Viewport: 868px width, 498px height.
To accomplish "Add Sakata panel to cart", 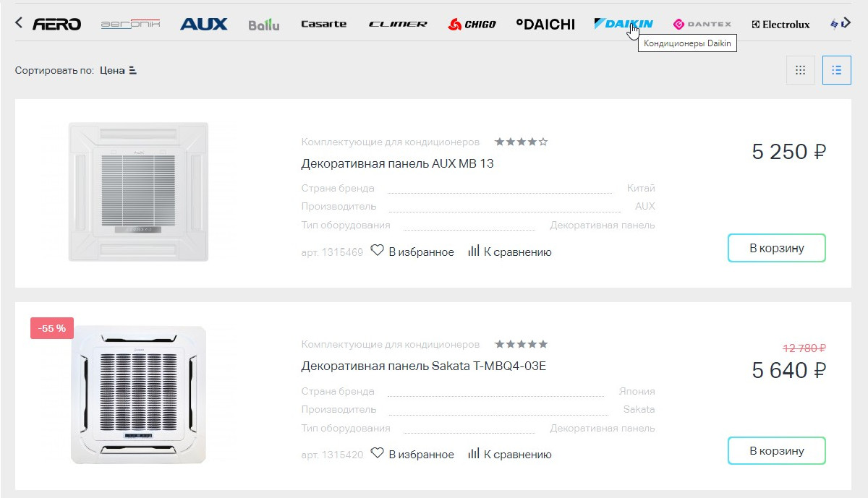I will coord(777,450).
